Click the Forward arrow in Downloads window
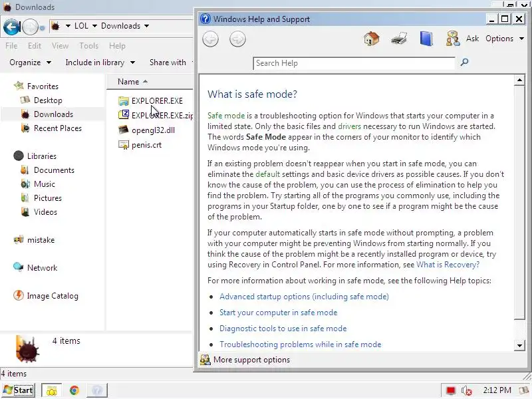 point(30,27)
